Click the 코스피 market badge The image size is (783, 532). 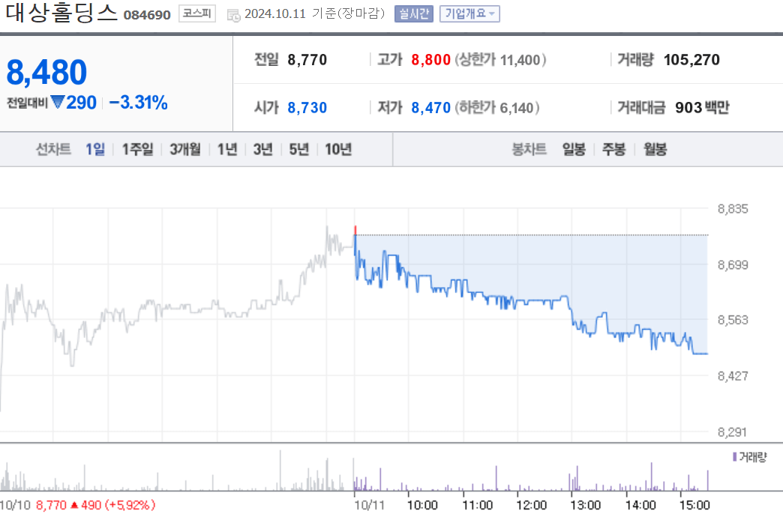[196, 14]
